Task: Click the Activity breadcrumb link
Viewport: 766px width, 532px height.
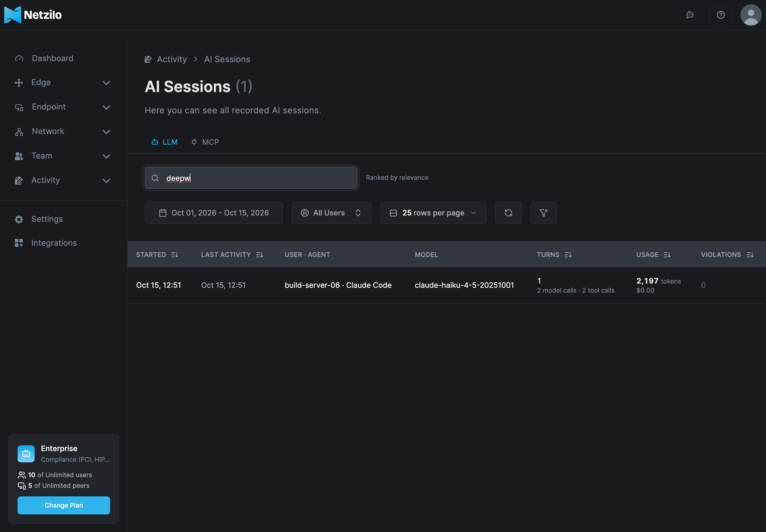Action: pos(172,59)
